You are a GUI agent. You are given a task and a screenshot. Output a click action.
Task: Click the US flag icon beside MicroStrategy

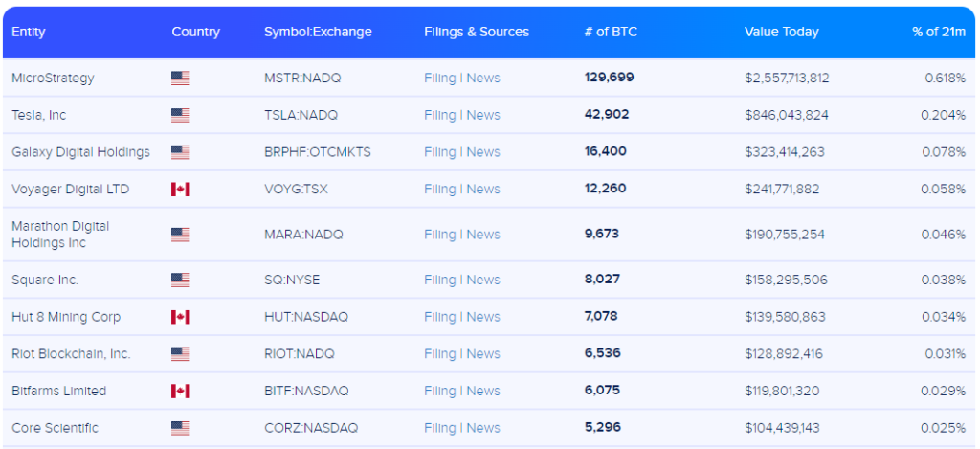[180, 79]
